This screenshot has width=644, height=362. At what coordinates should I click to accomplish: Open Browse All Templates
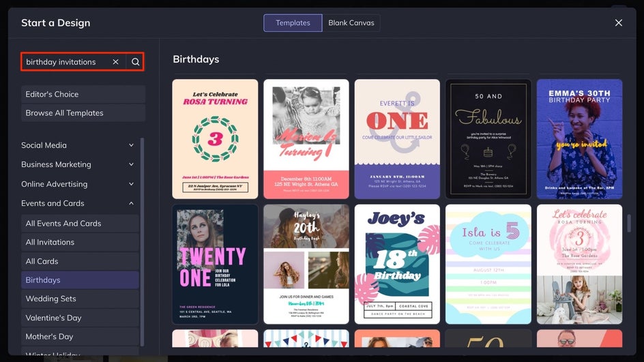click(x=83, y=113)
